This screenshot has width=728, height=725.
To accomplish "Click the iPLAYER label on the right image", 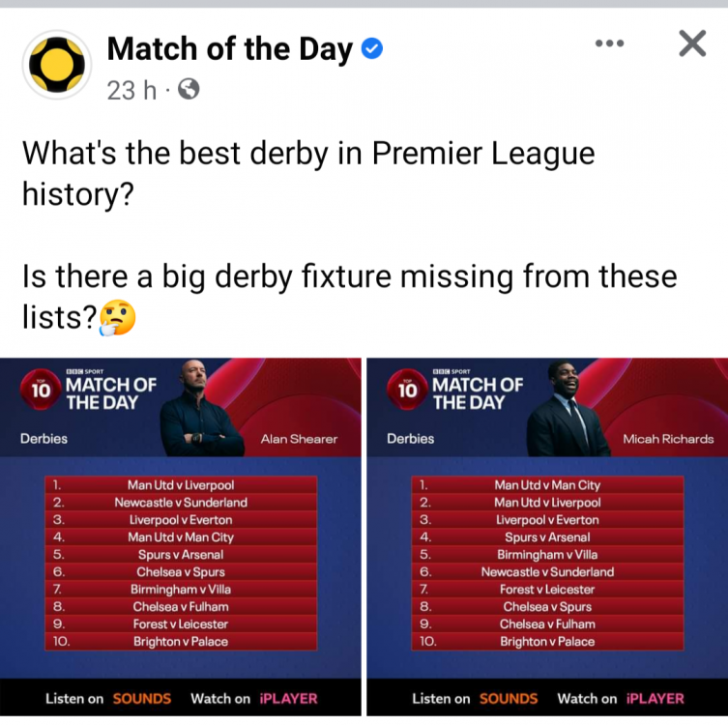I will pos(655,698).
